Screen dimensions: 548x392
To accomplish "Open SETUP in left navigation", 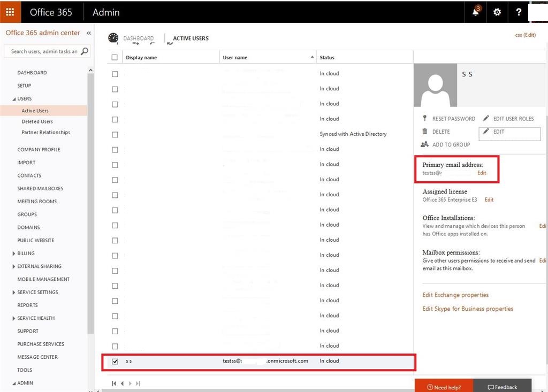I will [24, 86].
